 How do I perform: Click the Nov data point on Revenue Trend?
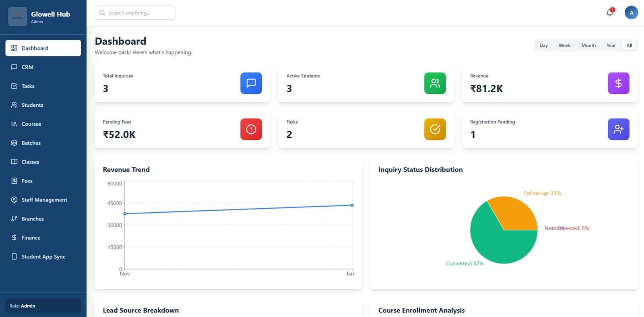(x=125, y=213)
